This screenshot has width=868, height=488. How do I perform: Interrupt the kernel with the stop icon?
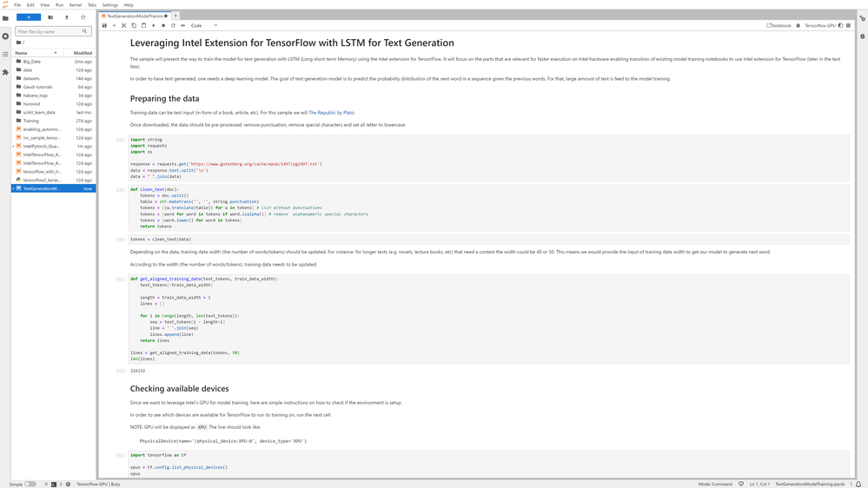[163, 25]
